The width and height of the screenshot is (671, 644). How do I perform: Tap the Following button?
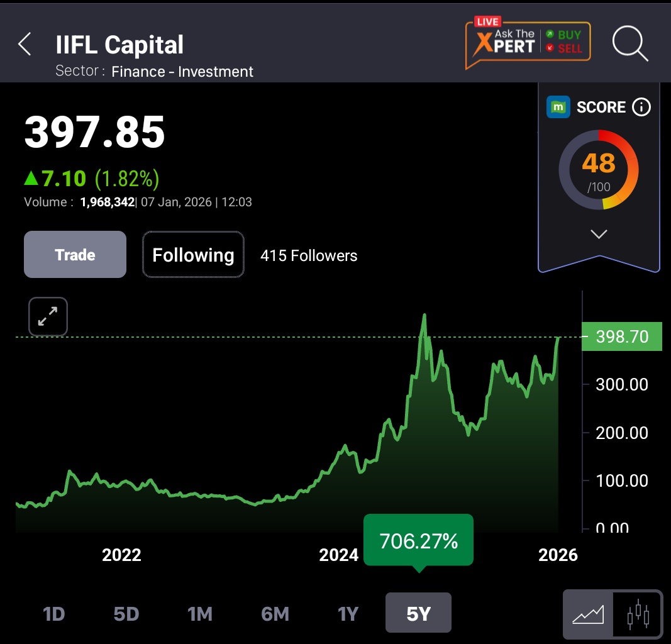pyautogui.click(x=193, y=255)
